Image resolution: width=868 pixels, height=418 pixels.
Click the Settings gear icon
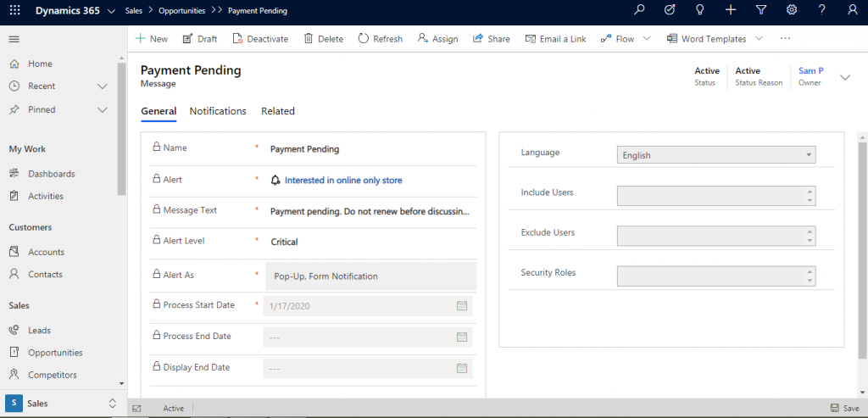[x=792, y=10]
